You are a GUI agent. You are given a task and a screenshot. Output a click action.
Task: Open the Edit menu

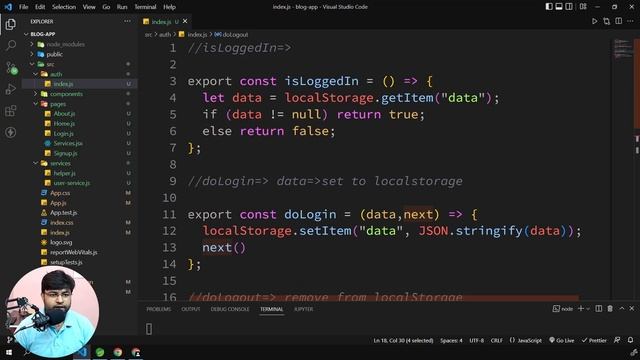click(x=40, y=7)
